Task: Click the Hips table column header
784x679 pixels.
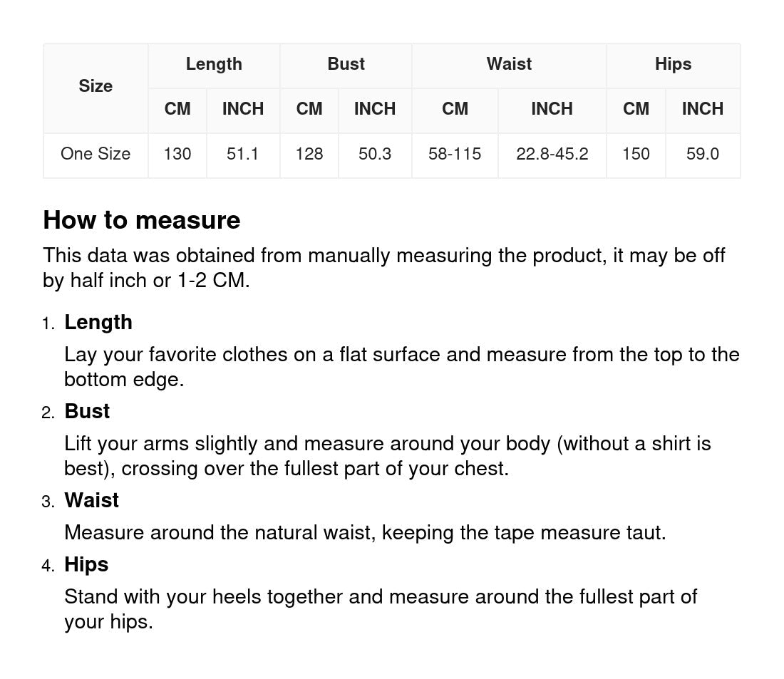Action: 673,64
